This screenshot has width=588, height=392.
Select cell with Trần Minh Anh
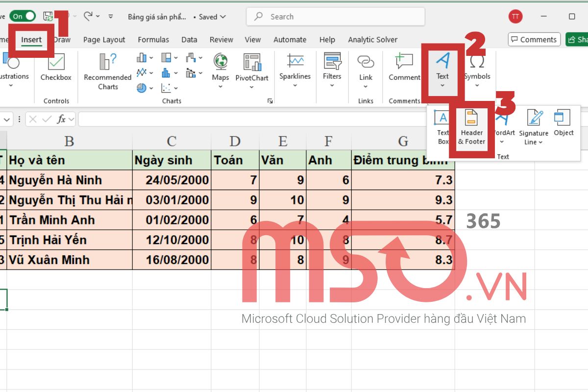click(69, 220)
